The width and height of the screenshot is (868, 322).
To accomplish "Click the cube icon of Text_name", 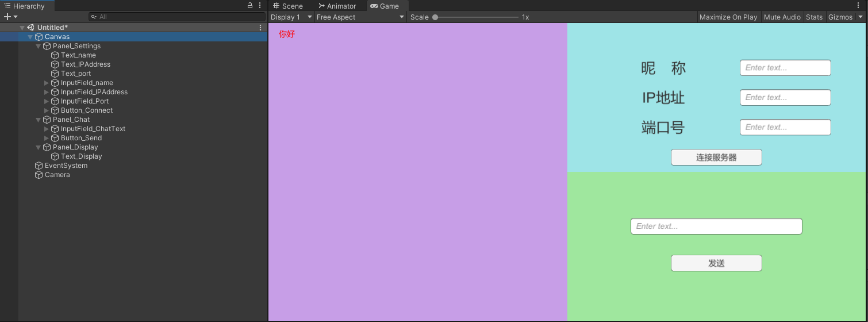I will pyautogui.click(x=55, y=55).
